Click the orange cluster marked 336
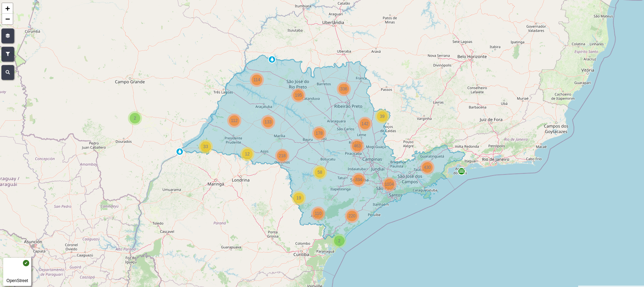 pyautogui.click(x=343, y=89)
